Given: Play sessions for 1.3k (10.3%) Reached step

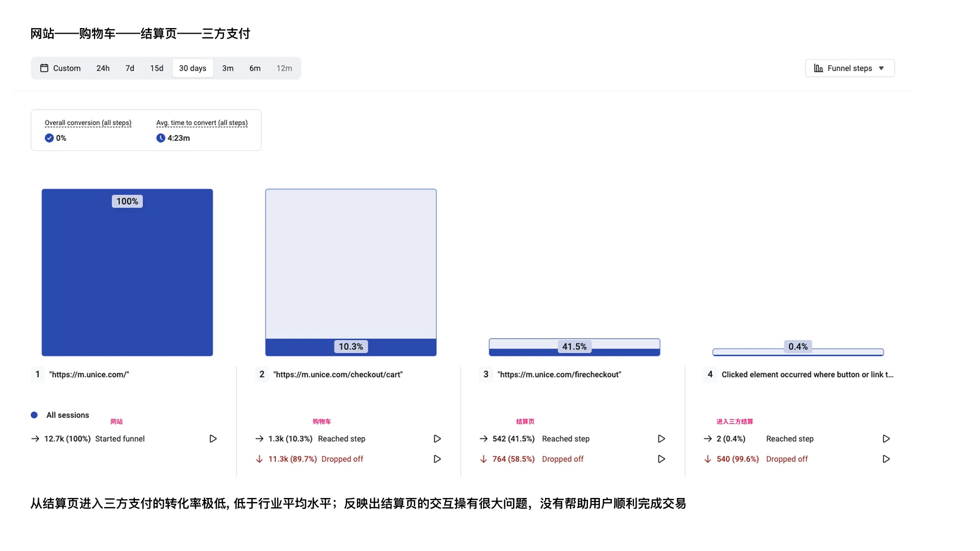Looking at the screenshot, I should [x=437, y=439].
